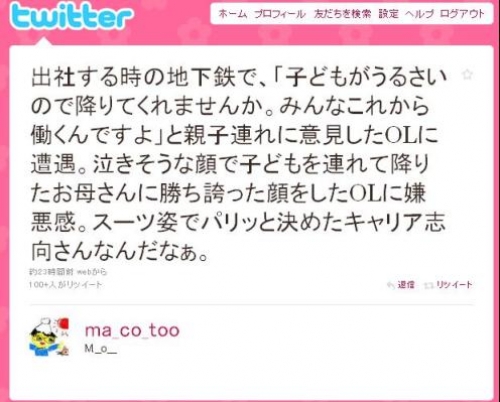Open the ma_co_too avatar image

click(50, 337)
